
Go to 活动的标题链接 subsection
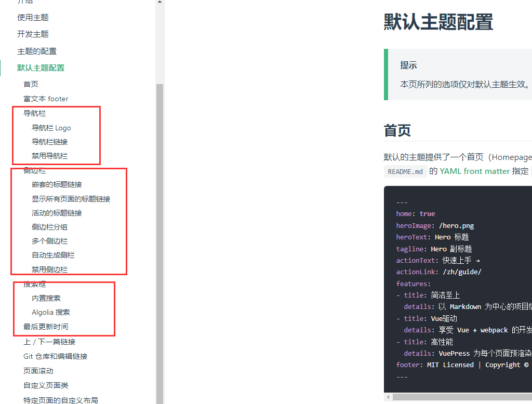click(57, 213)
